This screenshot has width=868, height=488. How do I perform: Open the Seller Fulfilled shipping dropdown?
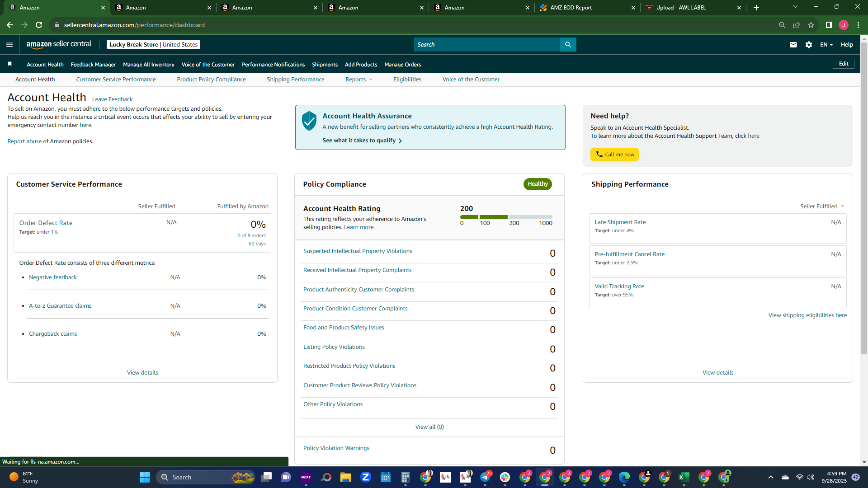pyautogui.click(x=822, y=206)
